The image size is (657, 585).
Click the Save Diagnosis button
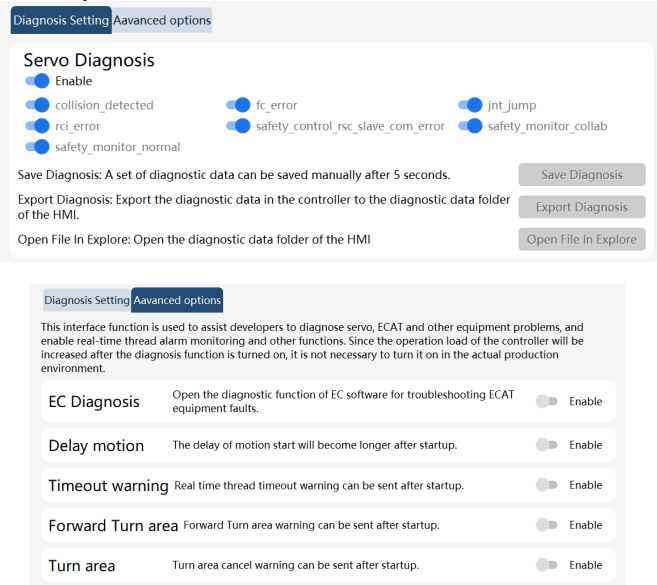point(582,175)
